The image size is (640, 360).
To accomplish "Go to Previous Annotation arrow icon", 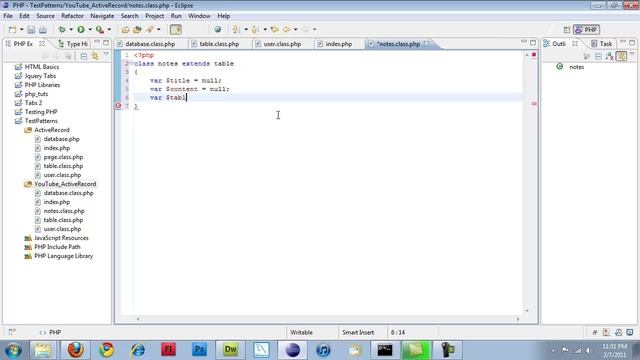I will [x=256, y=29].
